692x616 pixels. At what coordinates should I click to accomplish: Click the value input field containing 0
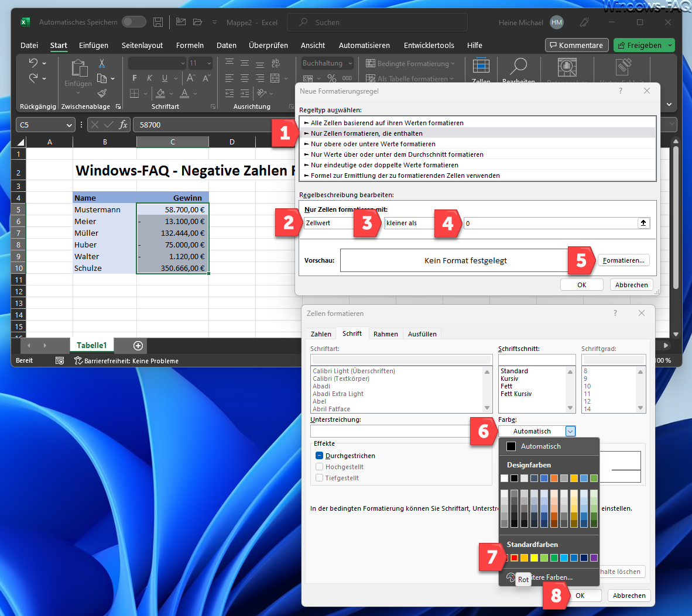point(551,223)
